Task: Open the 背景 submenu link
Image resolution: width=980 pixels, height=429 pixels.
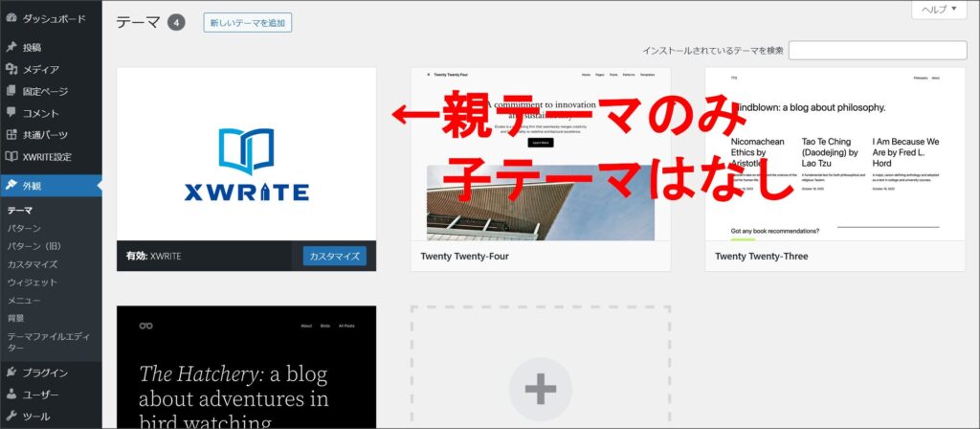Action: pos(15,318)
